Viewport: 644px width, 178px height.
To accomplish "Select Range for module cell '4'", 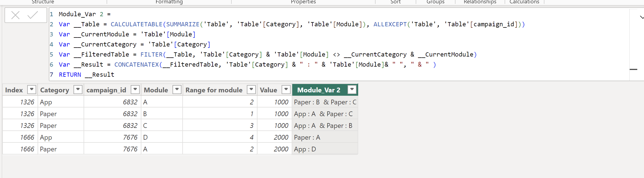I will (x=220, y=137).
